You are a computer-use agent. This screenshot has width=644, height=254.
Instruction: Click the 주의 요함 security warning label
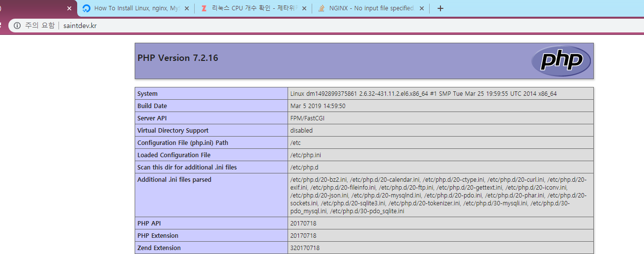[40, 26]
